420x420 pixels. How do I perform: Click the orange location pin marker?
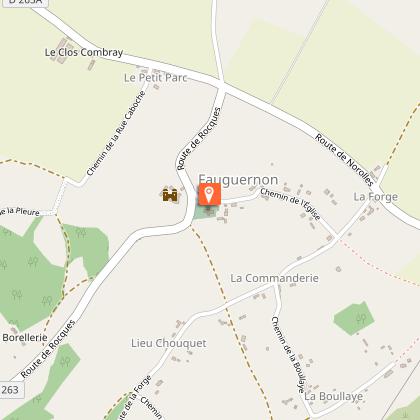[x=210, y=194]
